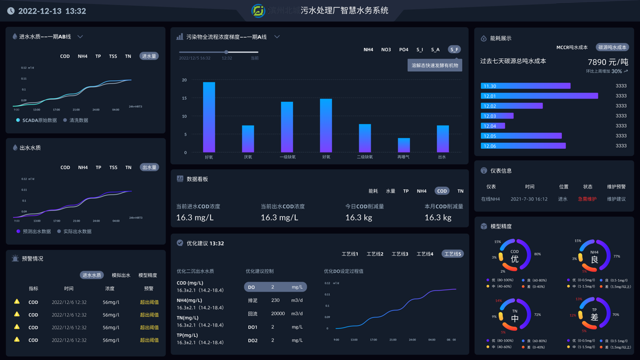Click the DO2 2 mg/L row

click(x=276, y=340)
